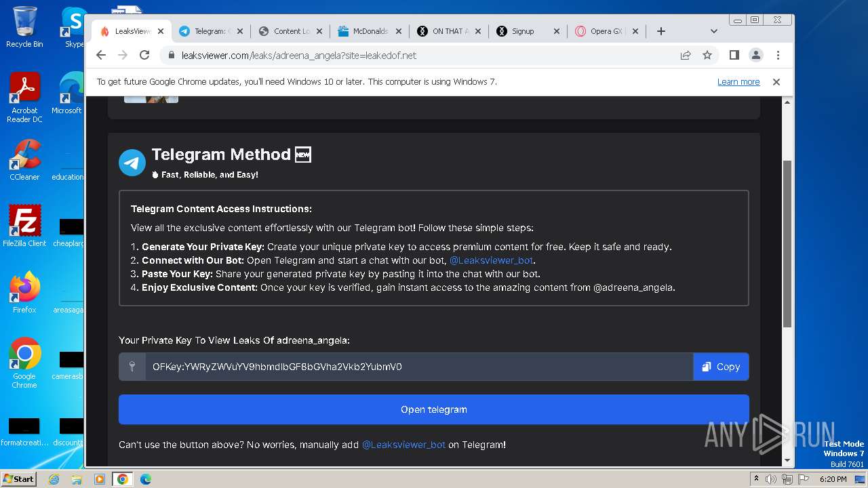Screen dimensions: 868x488
Task: Switch to the Content Lo tab
Action: [290, 31]
